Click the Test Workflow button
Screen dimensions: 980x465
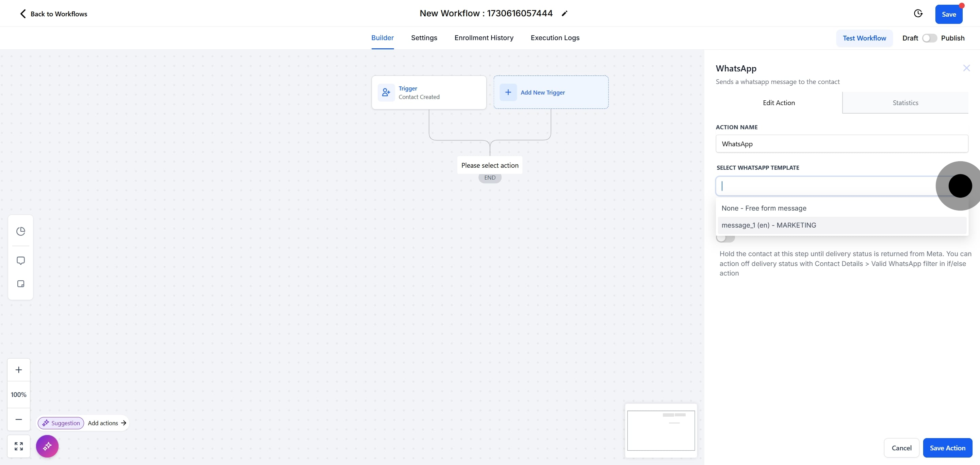pyautogui.click(x=864, y=38)
